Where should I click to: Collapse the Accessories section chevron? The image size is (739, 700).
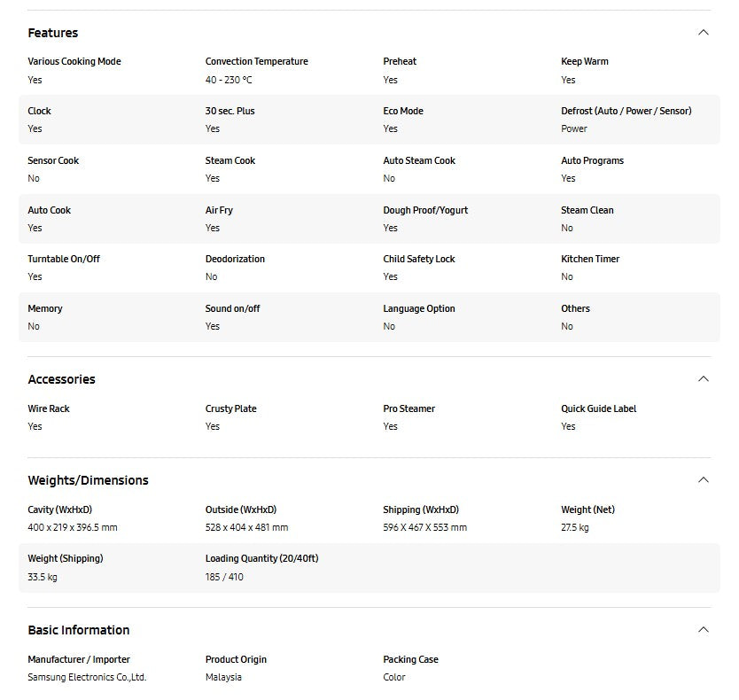703,379
